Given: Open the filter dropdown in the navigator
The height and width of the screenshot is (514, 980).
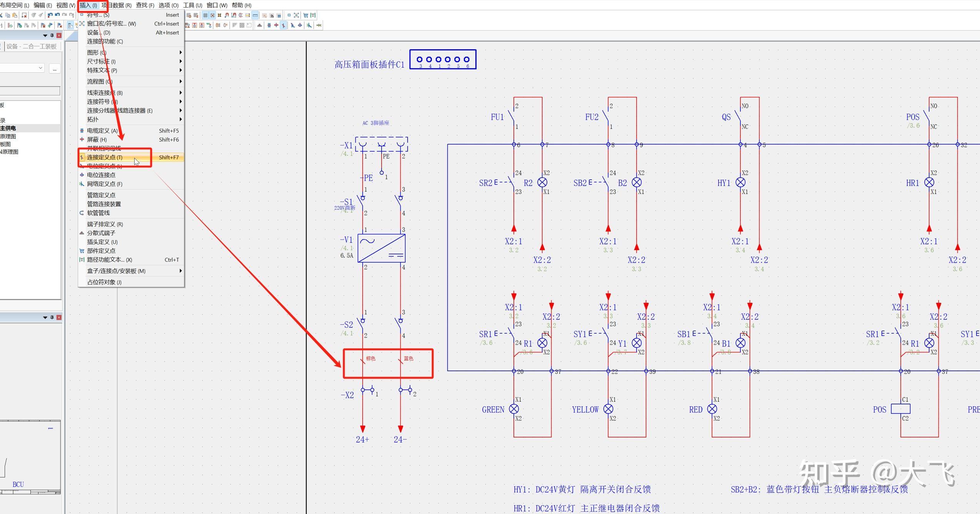Looking at the screenshot, I should pos(40,68).
